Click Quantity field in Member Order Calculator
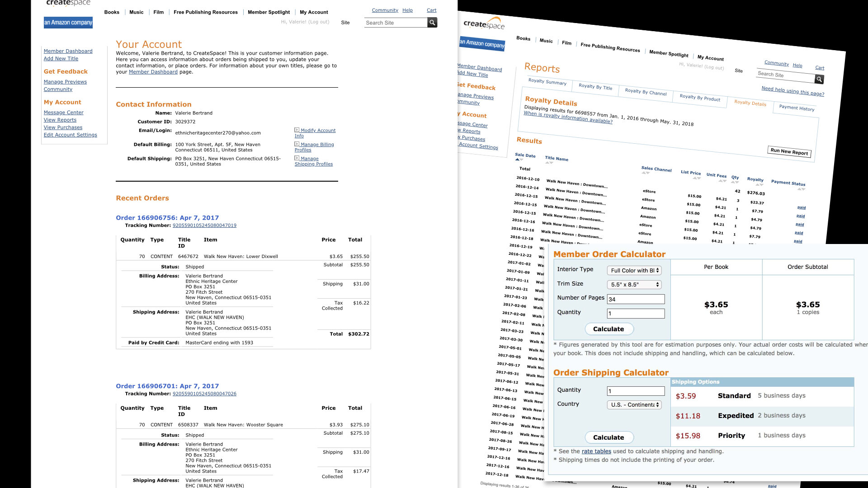Viewport: 868px width, 488px height. click(x=636, y=313)
